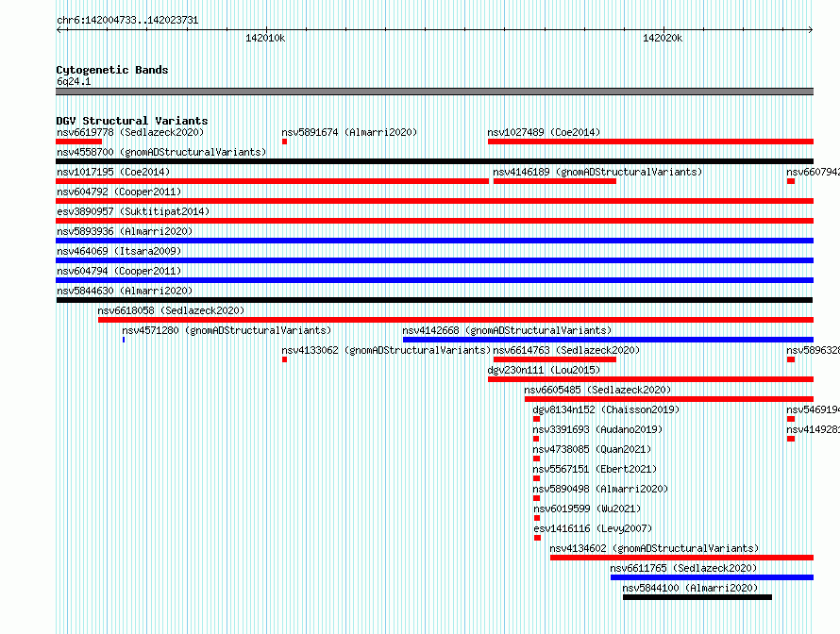Screen dimensions: 840x634
Task: Select the nsv604794 blue variant bar
Action: 434,280
